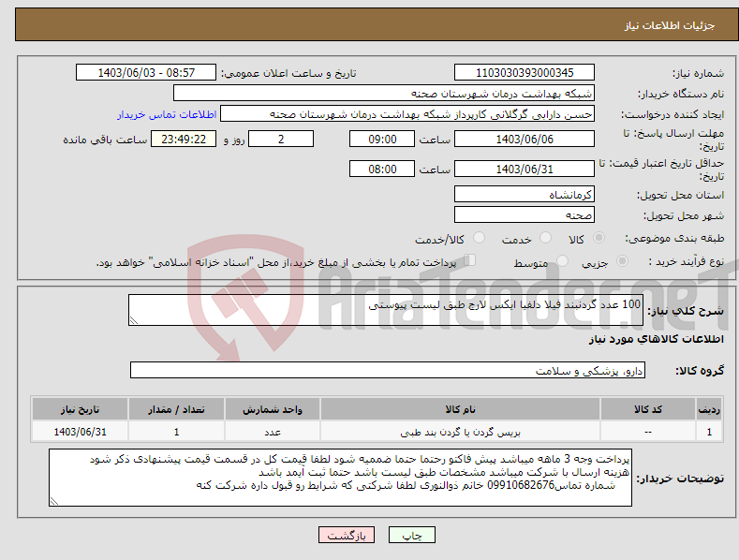Click the remaining days field showing 2
Image resolution: width=739 pixels, height=560 pixels.
click(x=281, y=139)
